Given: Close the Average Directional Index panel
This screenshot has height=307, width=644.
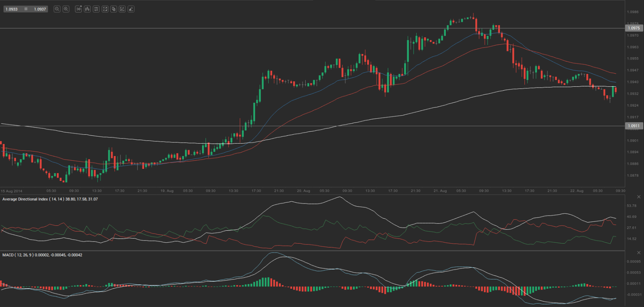Looking at the screenshot, I should coord(639,197).
